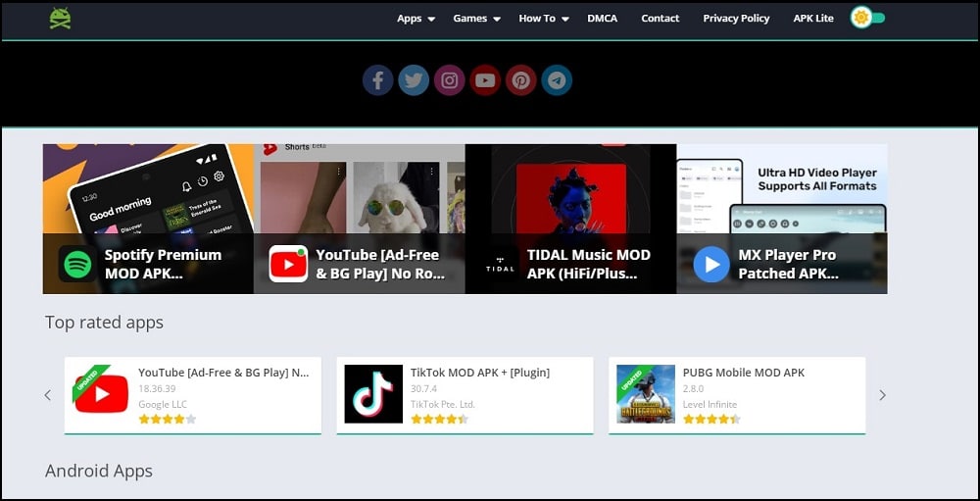Open the Facebook social icon
Screen dimensions: 980x501
(378, 80)
